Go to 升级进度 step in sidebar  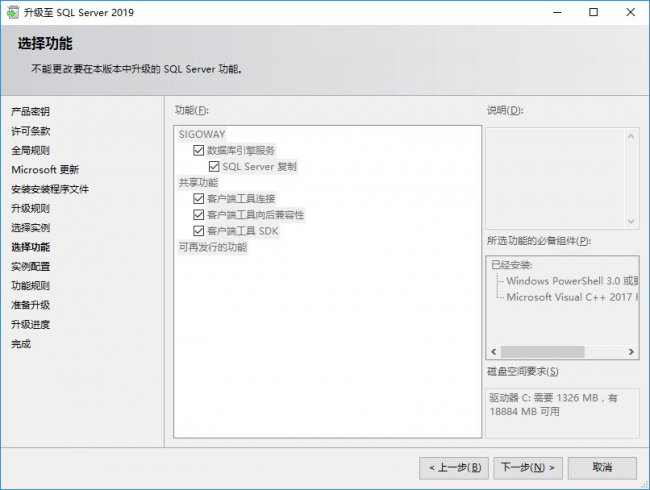[30, 324]
